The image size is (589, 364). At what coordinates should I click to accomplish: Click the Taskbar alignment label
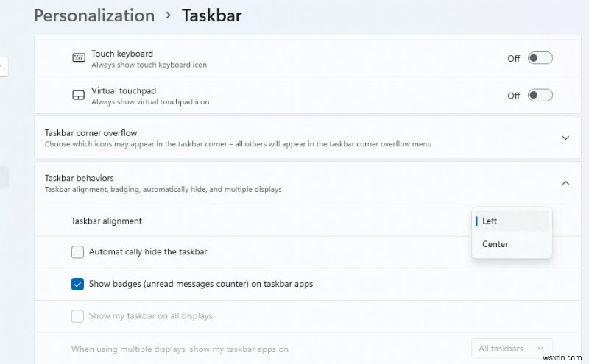107,221
